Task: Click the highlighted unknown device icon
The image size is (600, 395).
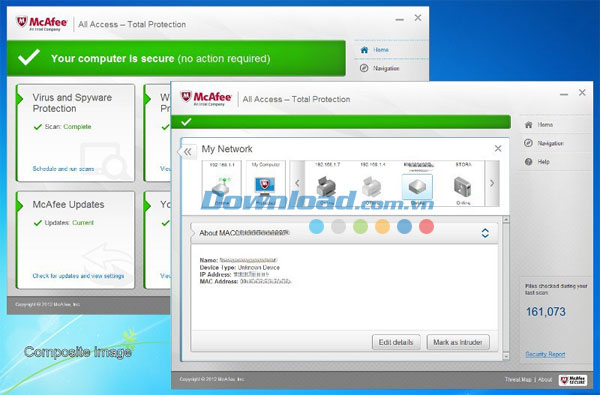Action: (x=417, y=186)
